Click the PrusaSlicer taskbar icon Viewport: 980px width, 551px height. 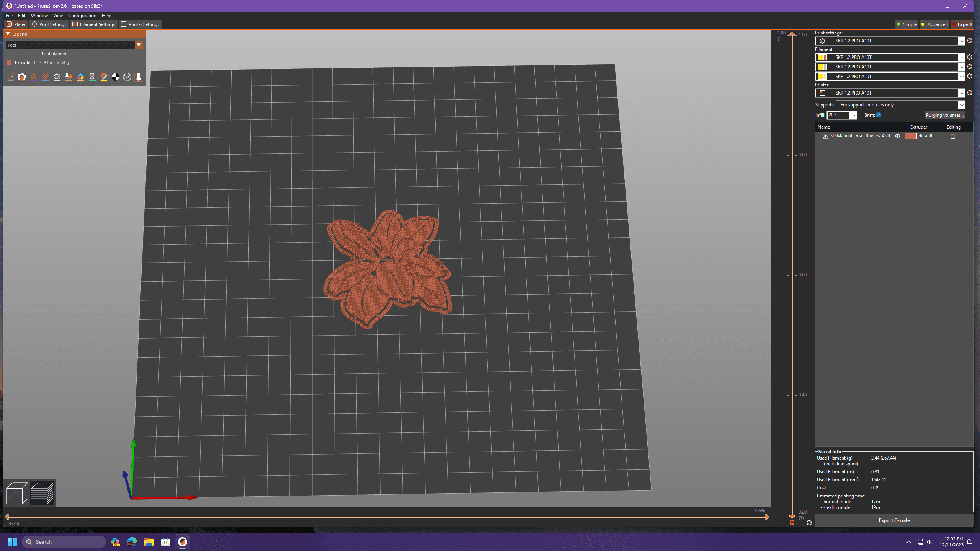pos(182,541)
